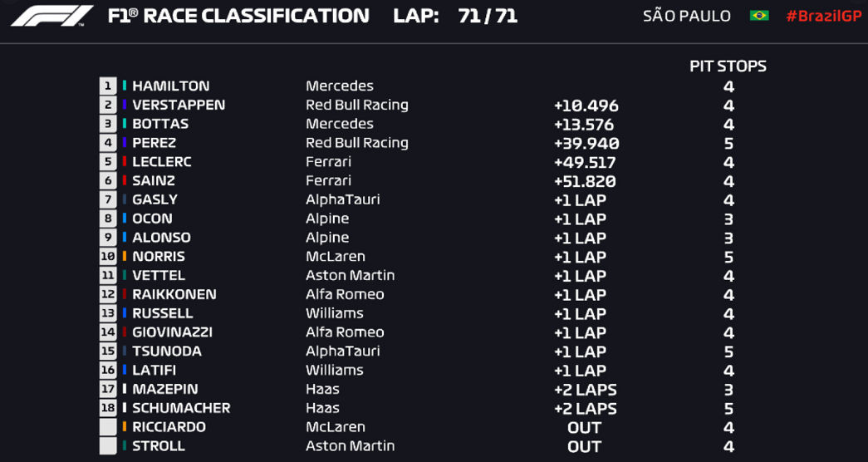Click the teal team color bar beside Bottas
This screenshot has height=462, width=868.
point(125,124)
